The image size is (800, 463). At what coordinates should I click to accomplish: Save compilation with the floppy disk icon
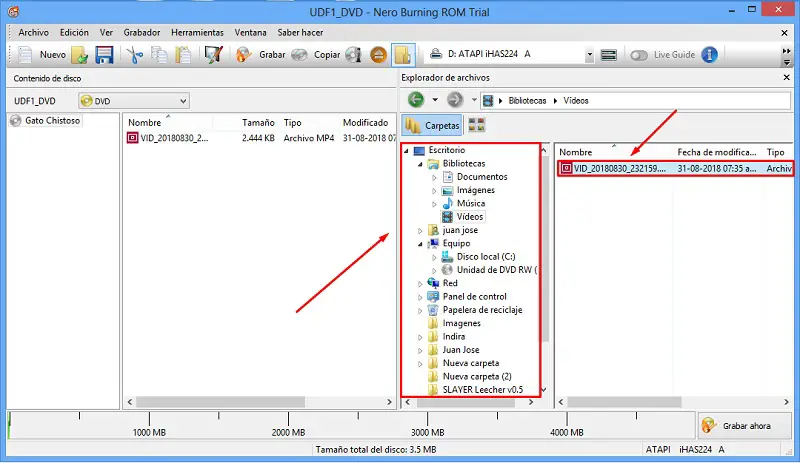point(104,55)
